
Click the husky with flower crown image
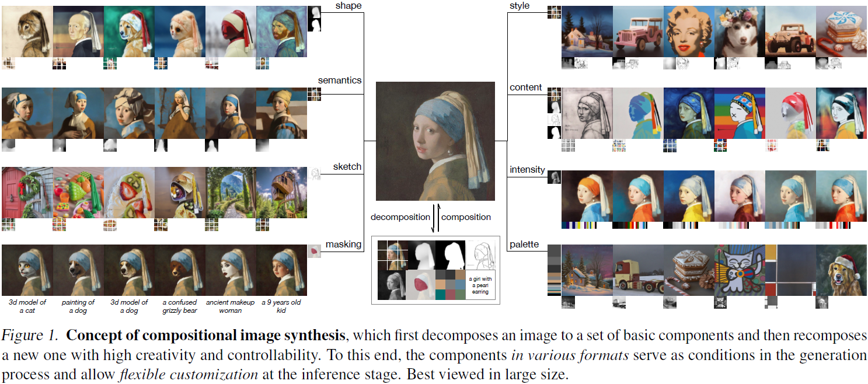coord(740,32)
